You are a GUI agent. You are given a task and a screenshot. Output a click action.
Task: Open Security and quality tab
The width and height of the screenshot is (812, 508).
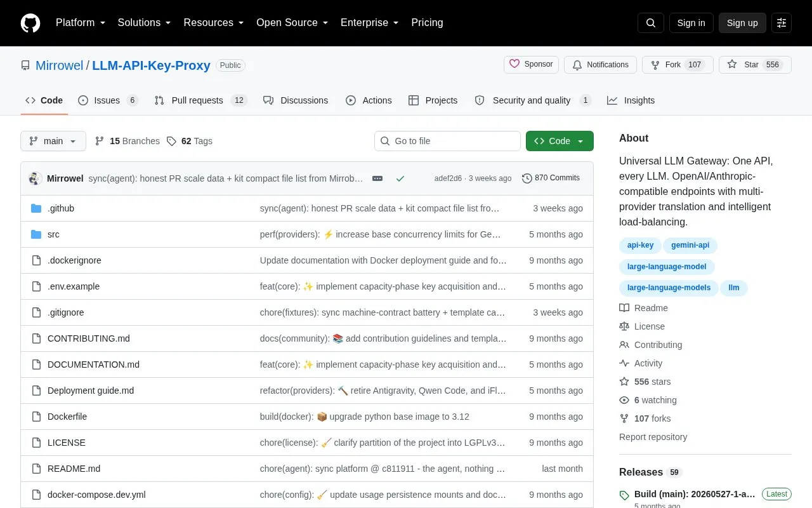(533, 100)
